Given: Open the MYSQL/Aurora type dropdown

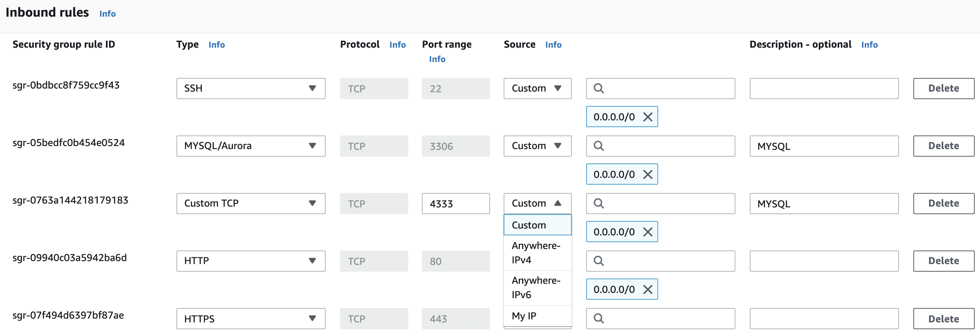Looking at the screenshot, I should (251, 146).
